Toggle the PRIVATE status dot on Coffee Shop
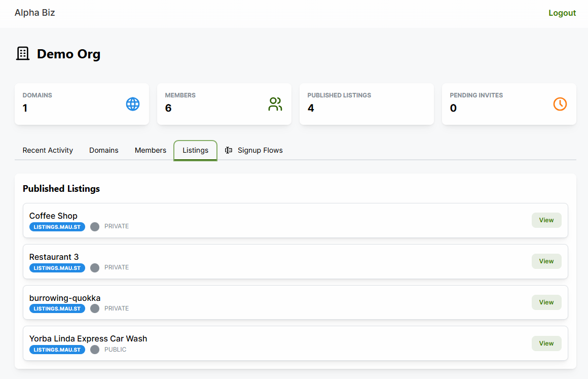588x379 pixels. [x=94, y=227]
